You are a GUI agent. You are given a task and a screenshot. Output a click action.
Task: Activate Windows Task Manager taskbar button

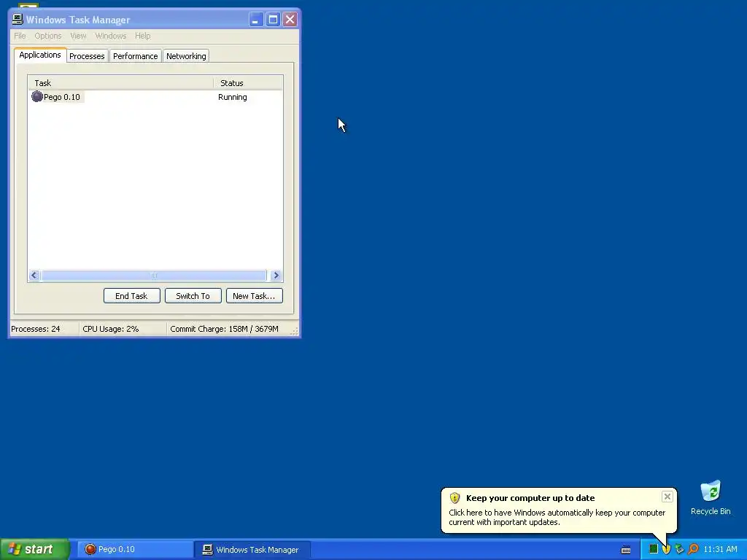pyautogui.click(x=252, y=550)
